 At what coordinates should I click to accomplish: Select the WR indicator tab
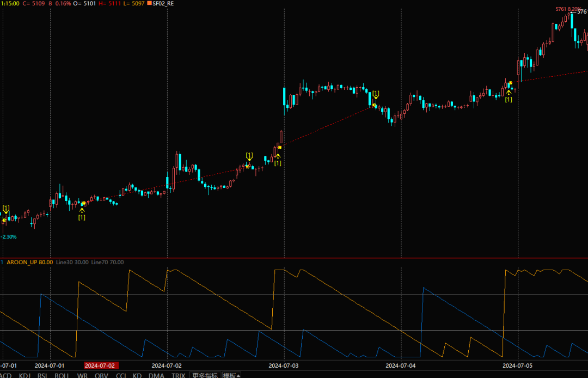(x=82, y=375)
